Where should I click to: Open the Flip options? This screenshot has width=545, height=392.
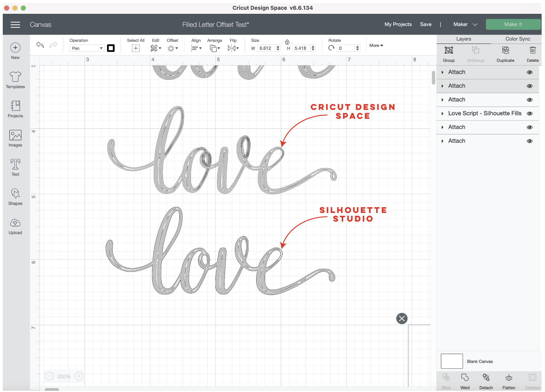tap(233, 48)
